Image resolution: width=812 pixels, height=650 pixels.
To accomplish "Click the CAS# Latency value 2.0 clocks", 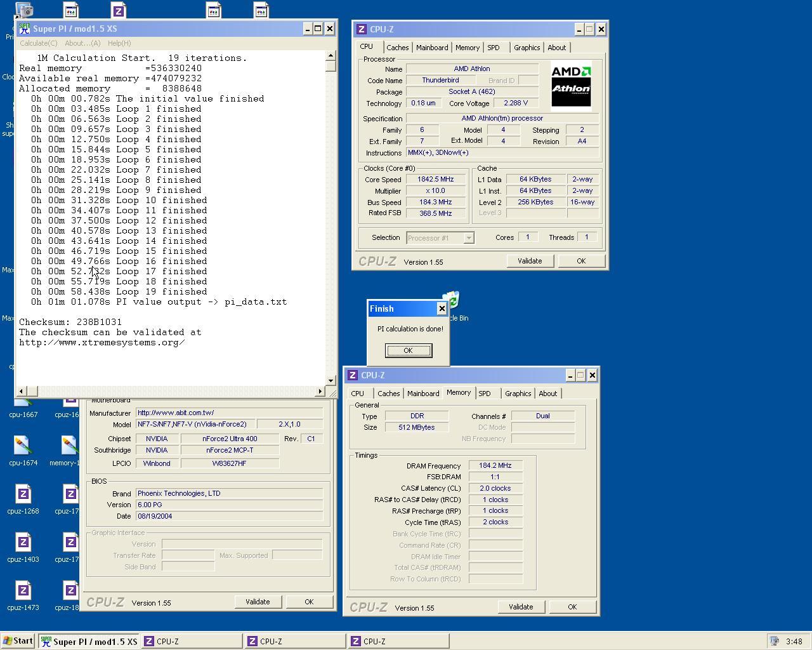I will click(x=495, y=489).
